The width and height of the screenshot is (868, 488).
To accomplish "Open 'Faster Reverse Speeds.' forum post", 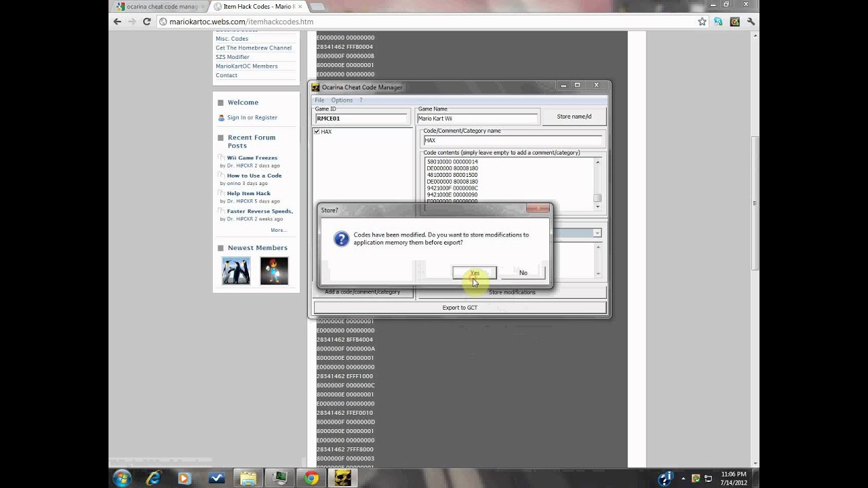I will click(x=260, y=211).
